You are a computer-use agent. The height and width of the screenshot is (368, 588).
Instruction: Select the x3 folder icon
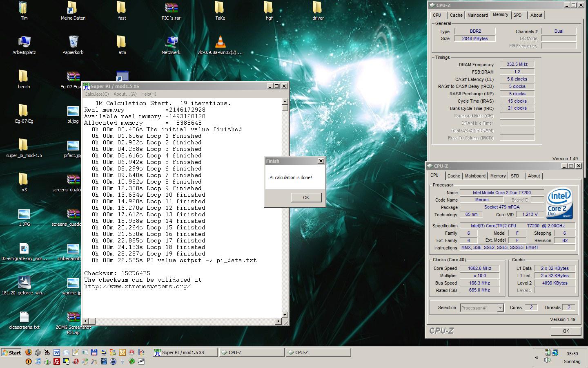[x=24, y=182]
